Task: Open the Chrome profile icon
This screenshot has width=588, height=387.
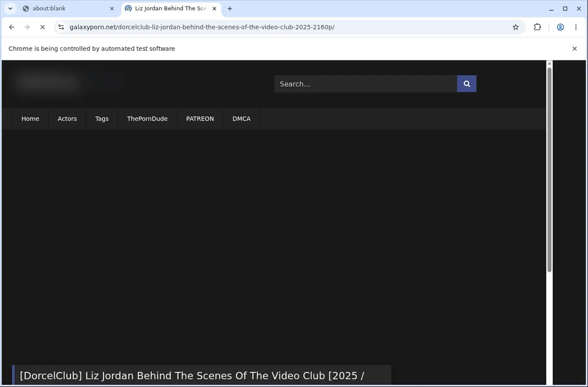Action: tap(560, 27)
